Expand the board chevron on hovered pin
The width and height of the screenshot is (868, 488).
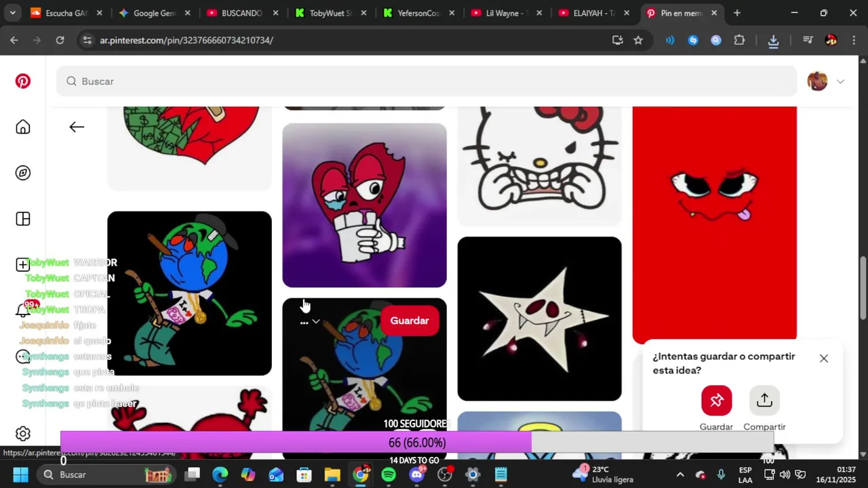point(316,322)
